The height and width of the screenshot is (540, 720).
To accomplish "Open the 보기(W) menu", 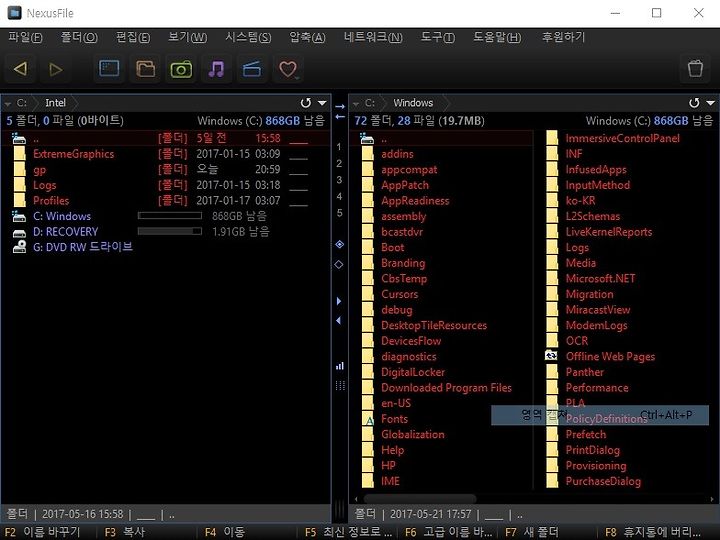I will click(187, 37).
